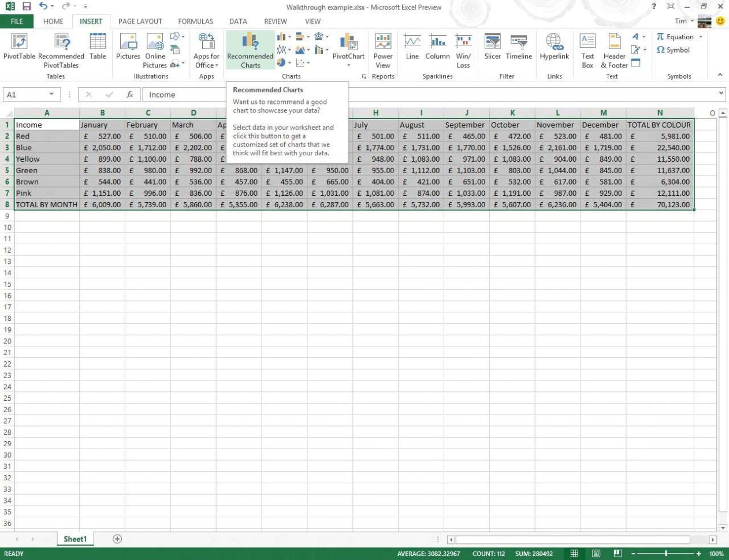Switch to the FORMULAS ribbon tab
This screenshot has height=560, width=729.
tap(195, 21)
